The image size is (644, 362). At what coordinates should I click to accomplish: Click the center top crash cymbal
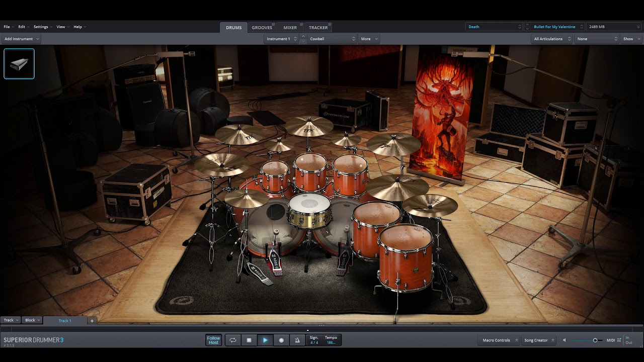click(x=309, y=126)
